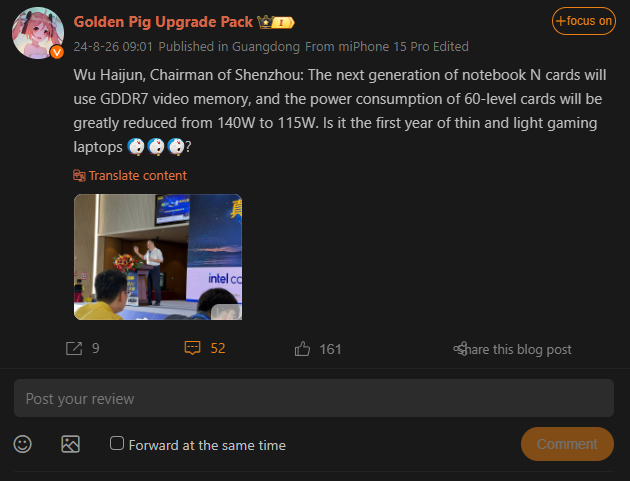Open the emoji picker smiley icon

click(x=23, y=444)
